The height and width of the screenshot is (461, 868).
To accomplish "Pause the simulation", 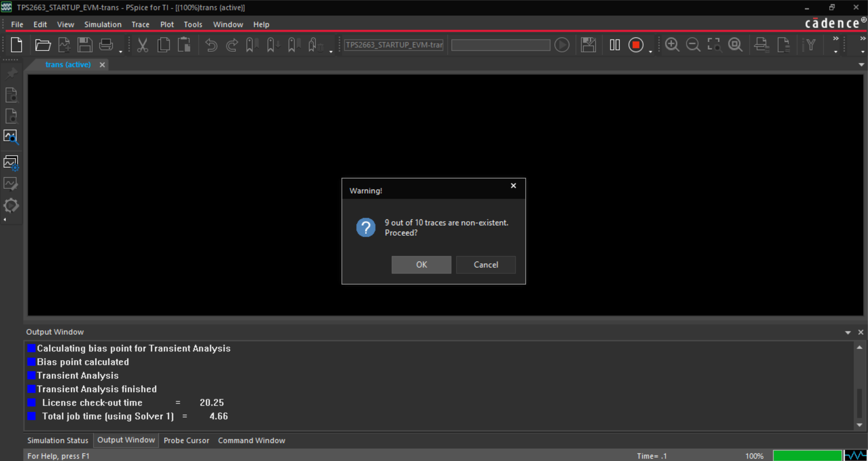I will (x=615, y=45).
